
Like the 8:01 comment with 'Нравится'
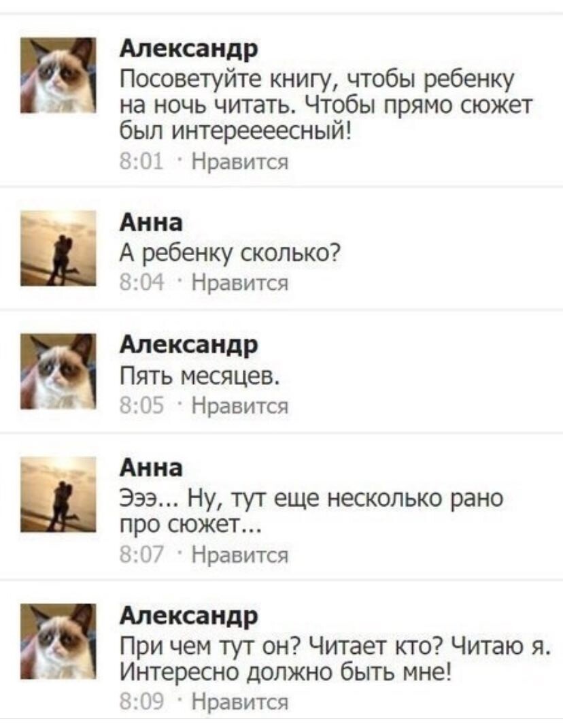[240, 162]
